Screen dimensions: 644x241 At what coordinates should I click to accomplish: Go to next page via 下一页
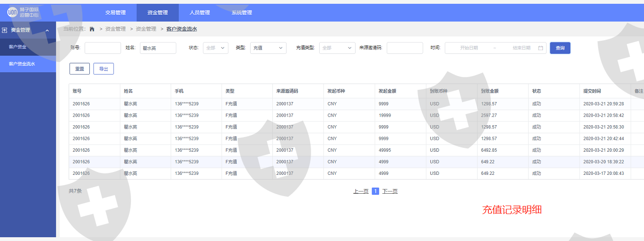click(x=390, y=191)
